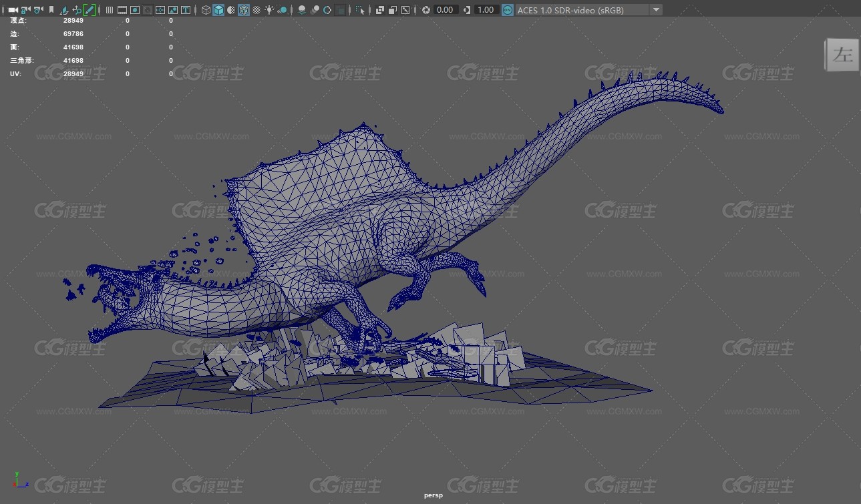Toggle the X-Ray display icon
This screenshot has height=504, width=861.
pyautogui.click(x=379, y=10)
